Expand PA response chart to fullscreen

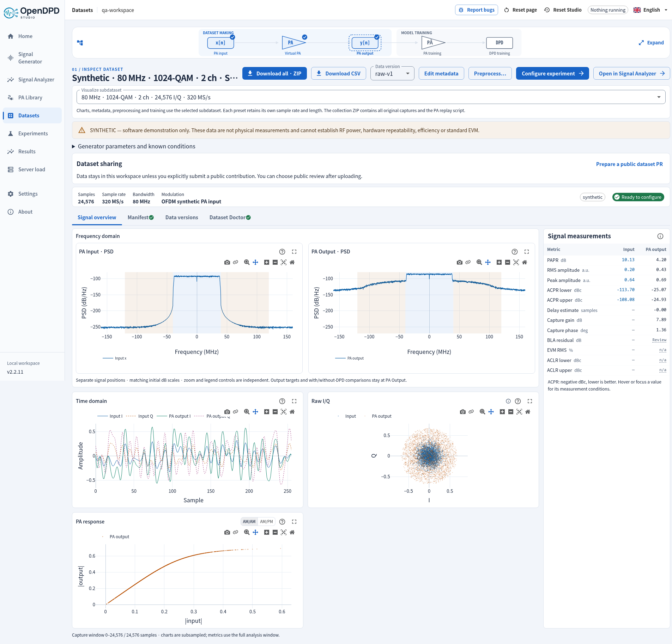pyautogui.click(x=294, y=522)
